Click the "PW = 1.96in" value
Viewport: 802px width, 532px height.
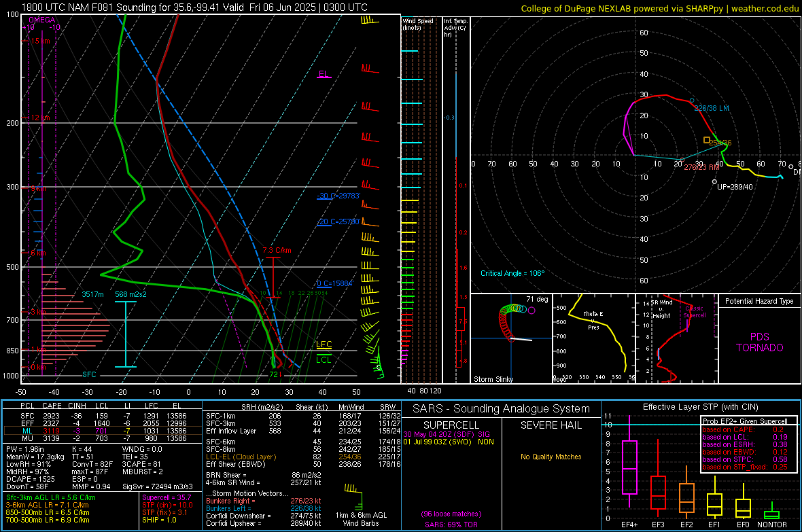click(x=24, y=449)
